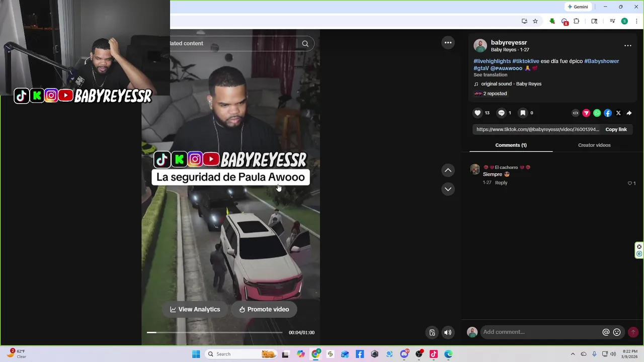Send to friends via pink paper-plane icon
This screenshot has width=644, height=362.
point(586,113)
